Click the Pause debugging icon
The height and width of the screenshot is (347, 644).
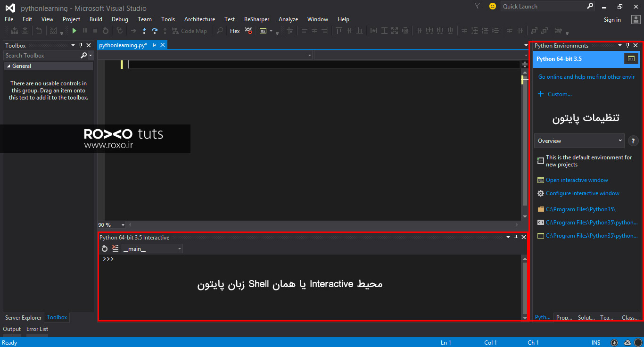(85, 31)
